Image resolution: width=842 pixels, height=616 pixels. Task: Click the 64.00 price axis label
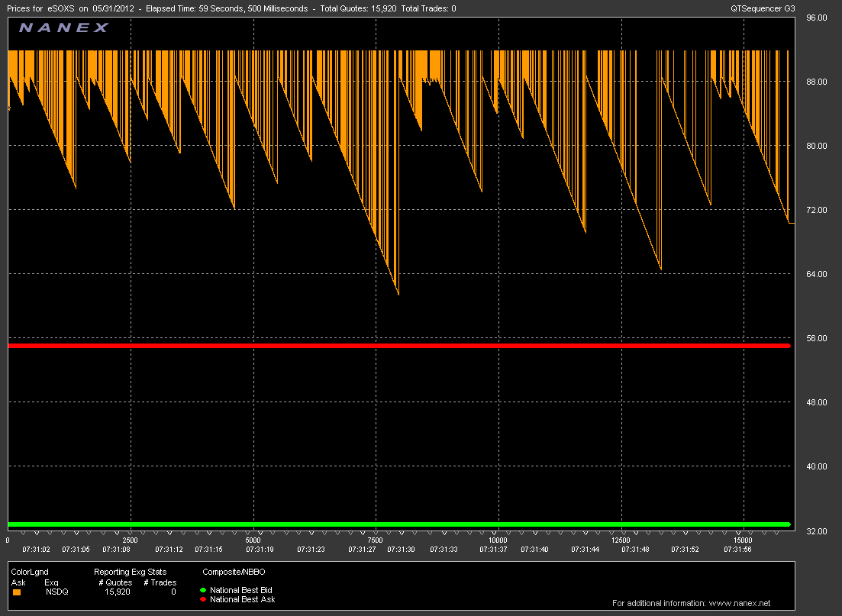tap(817, 274)
